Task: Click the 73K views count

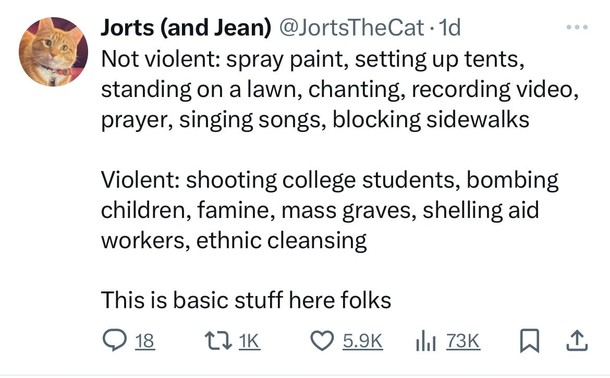Action: coord(463,341)
